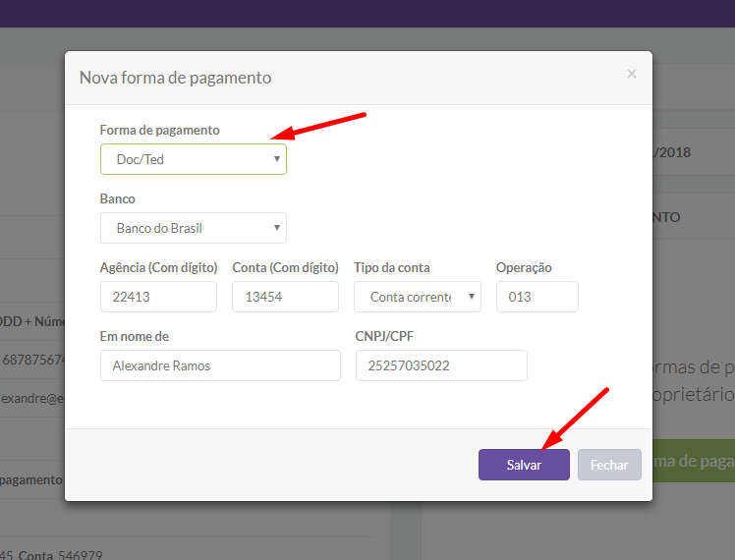Click the Operação label

pyautogui.click(x=524, y=267)
